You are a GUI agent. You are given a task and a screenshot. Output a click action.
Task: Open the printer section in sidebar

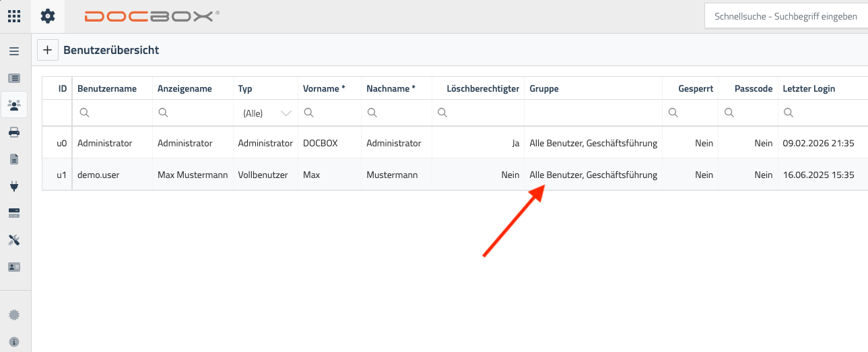pyautogui.click(x=14, y=132)
